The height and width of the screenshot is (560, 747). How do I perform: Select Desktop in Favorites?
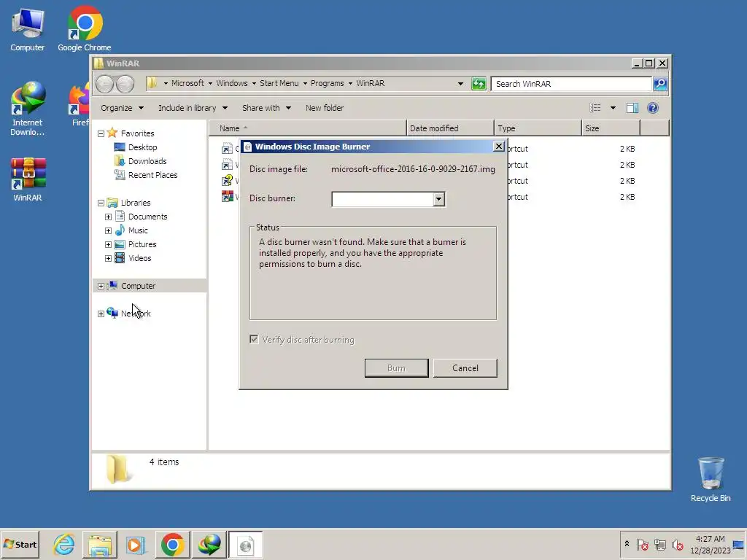tap(142, 147)
